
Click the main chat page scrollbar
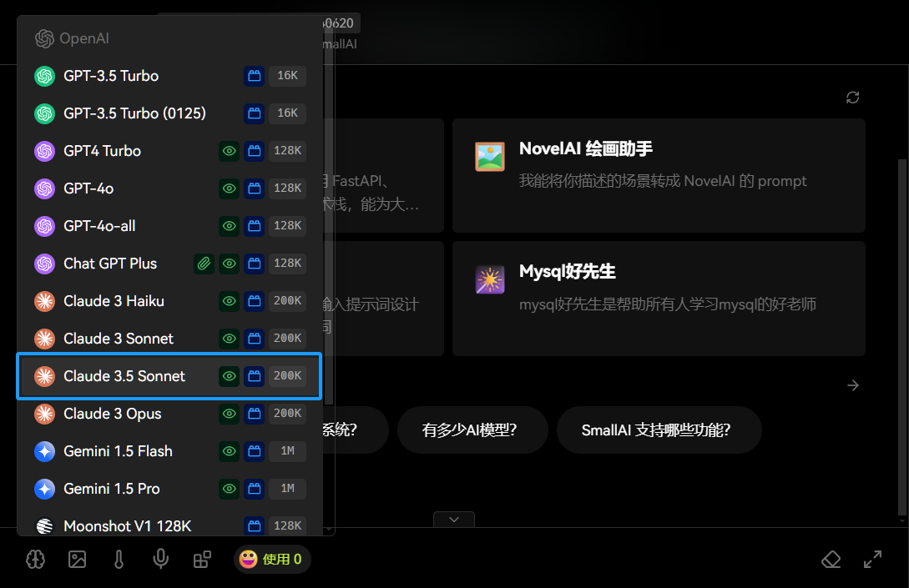pos(901,336)
